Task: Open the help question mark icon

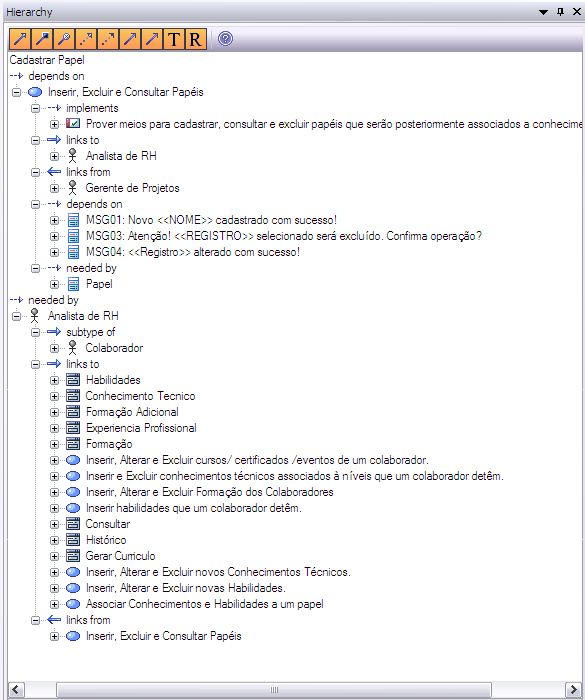Action: [226, 39]
